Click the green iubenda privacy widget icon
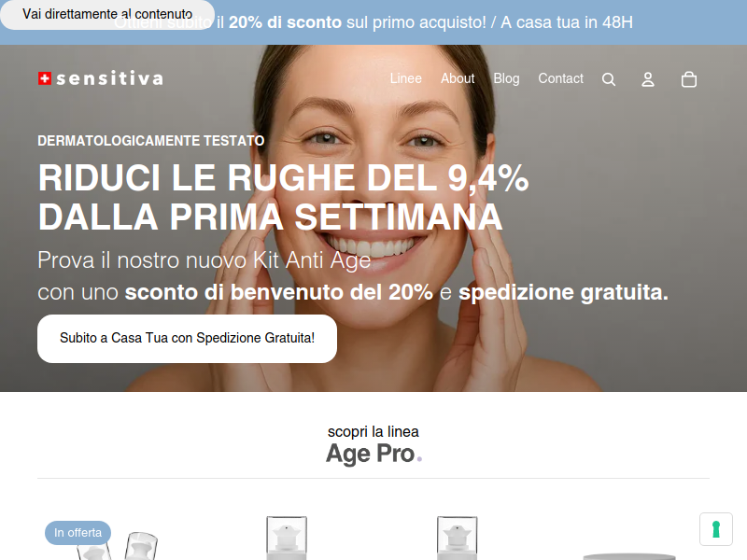 (715, 529)
